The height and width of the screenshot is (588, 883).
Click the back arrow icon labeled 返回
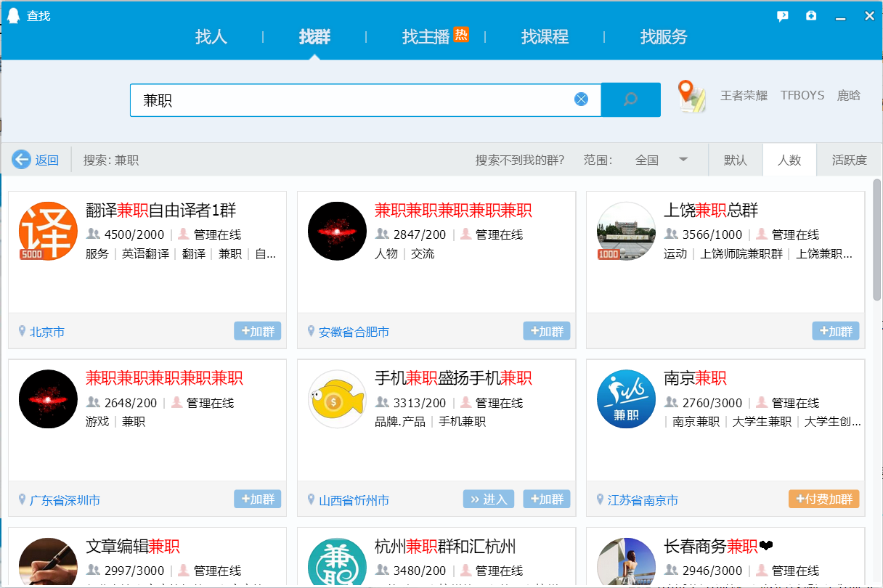tap(22, 160)
